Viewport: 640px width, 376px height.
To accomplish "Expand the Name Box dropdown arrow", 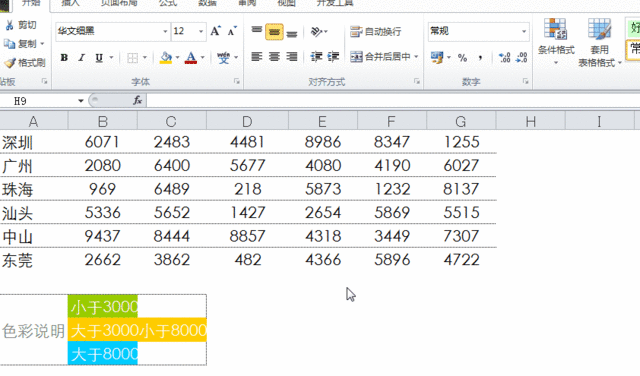I will (x=81, y=101).
